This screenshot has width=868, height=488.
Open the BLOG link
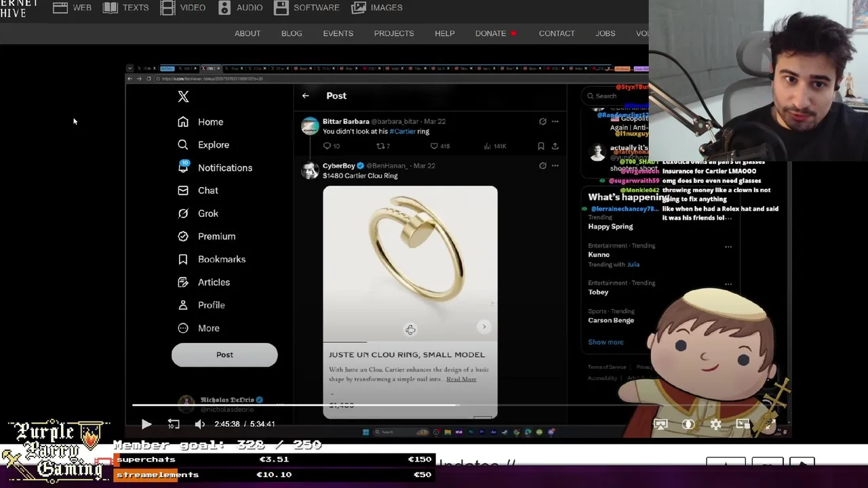click(292, 33)
